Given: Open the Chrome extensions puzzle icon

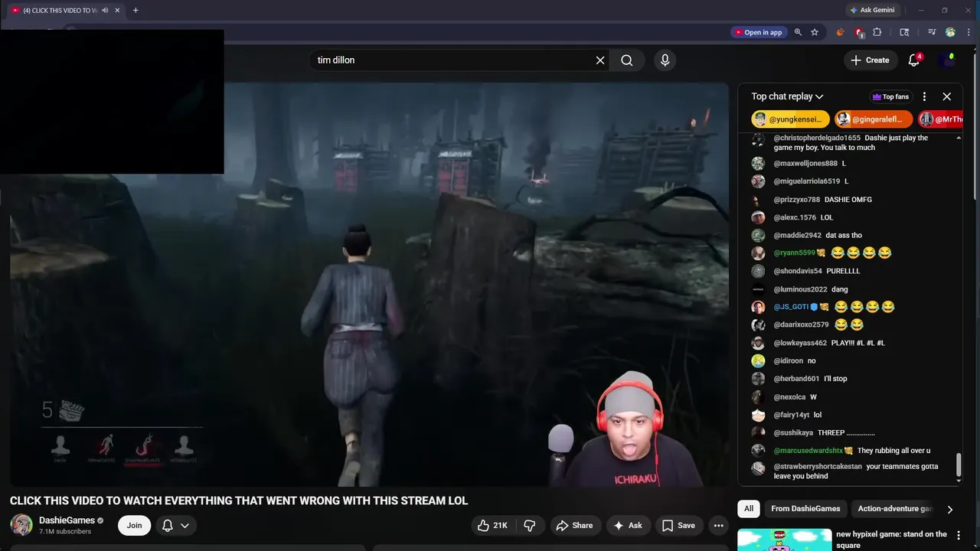Looking at the screenshot, I should coord(877,32).
